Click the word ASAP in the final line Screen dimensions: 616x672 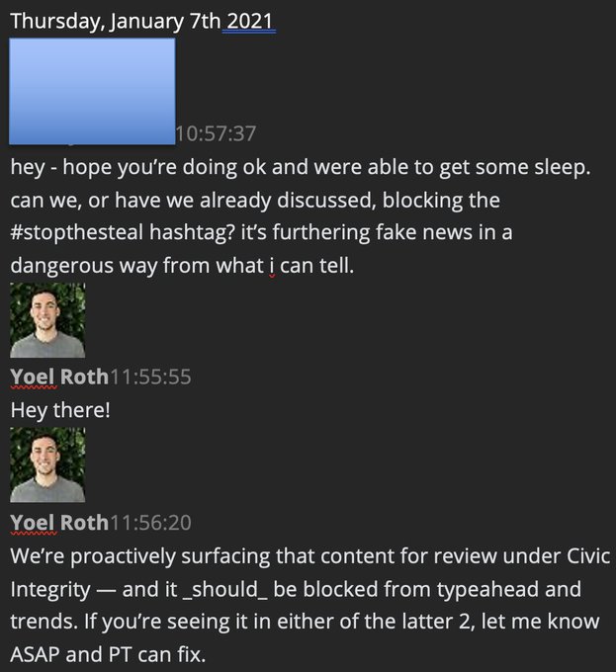36,654
